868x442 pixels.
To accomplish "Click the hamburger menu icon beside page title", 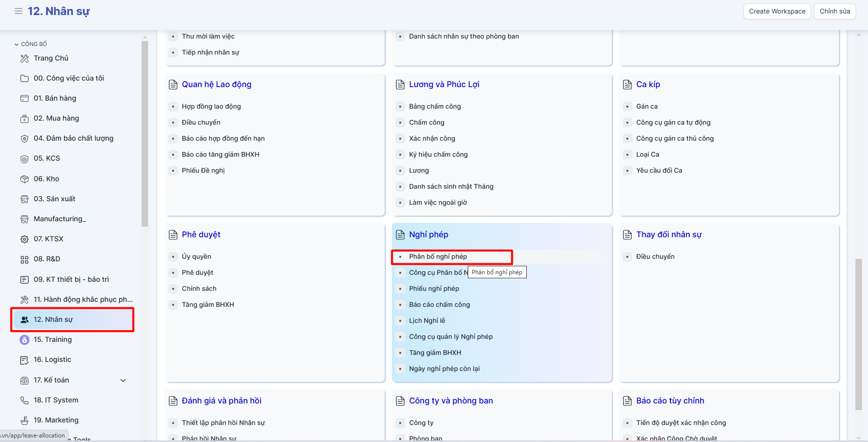I will point(19,11).
